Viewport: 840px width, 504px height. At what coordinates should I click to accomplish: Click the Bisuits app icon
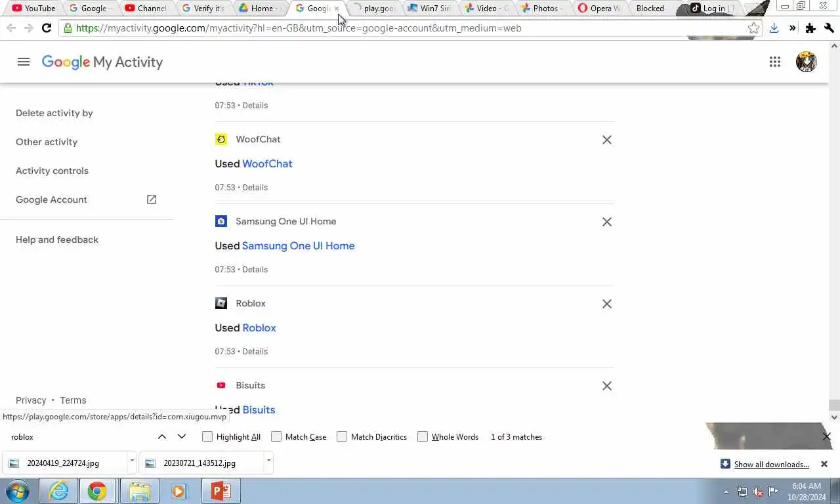tap(221, 385)
